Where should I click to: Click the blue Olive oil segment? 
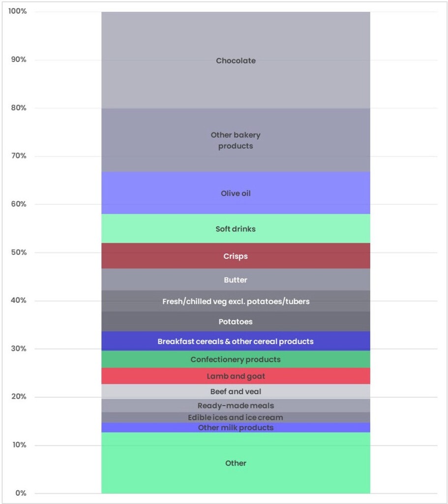click(236, 193)
